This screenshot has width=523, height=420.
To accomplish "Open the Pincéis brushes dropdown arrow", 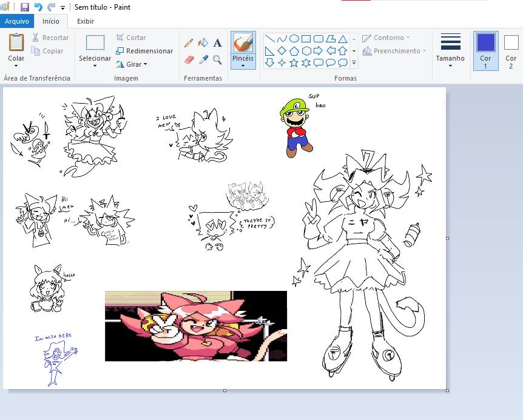I will [x=243, y=65].
